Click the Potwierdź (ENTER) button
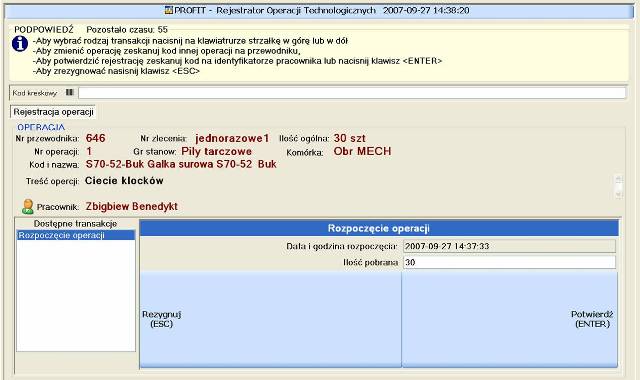The image size is (640, 380). pos(509,319)
